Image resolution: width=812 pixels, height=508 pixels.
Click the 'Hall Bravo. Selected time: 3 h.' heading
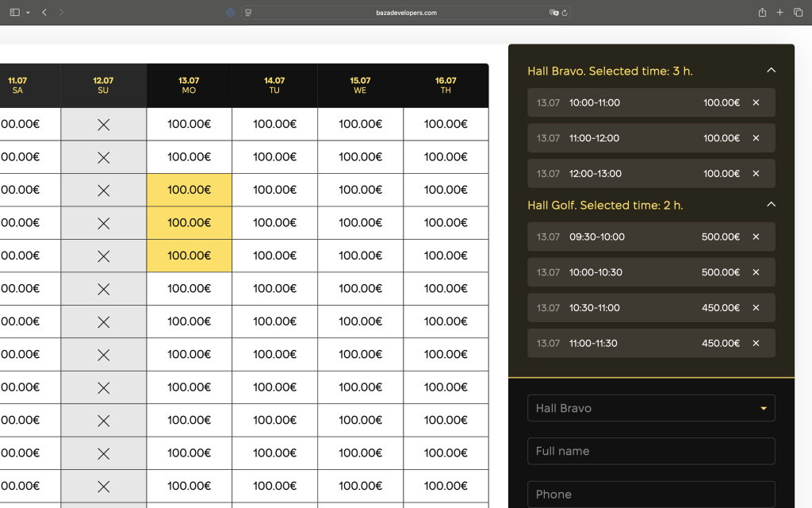[x=610, y=71]
